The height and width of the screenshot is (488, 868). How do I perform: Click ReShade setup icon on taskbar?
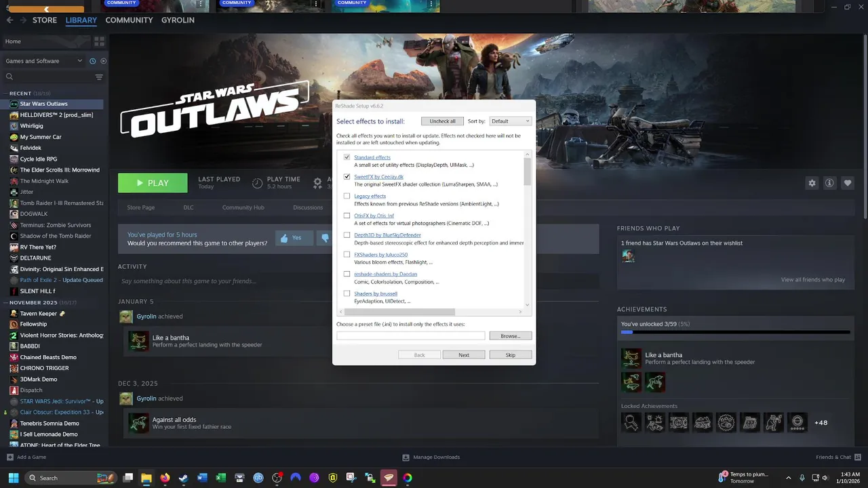pos(389,478)
